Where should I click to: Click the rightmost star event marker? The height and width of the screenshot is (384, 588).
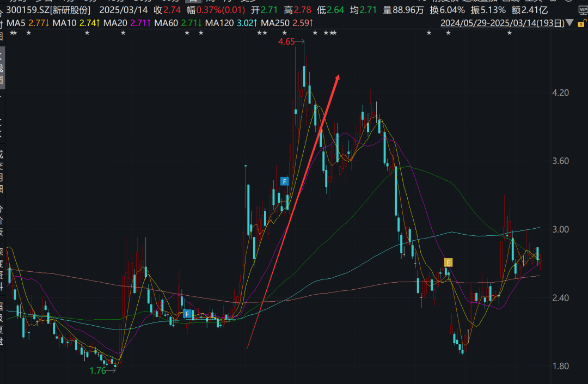coord(509,33)
